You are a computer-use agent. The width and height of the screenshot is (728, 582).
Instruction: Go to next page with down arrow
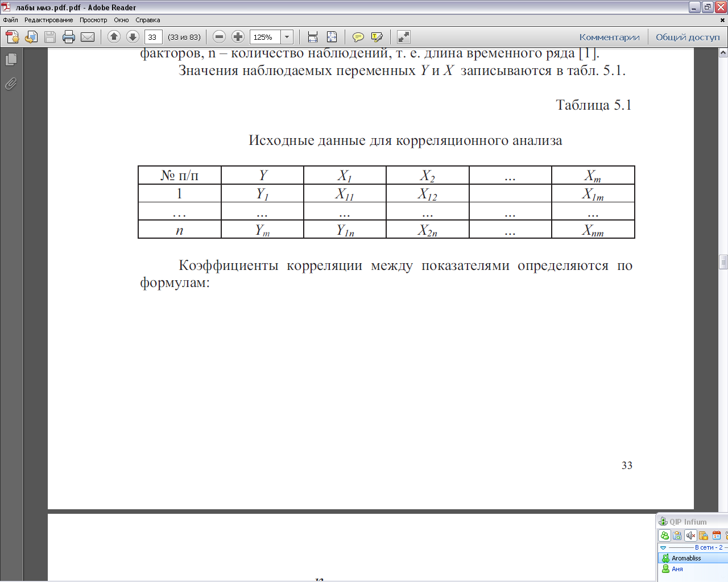pyautogui.click(x=133, y=37)
